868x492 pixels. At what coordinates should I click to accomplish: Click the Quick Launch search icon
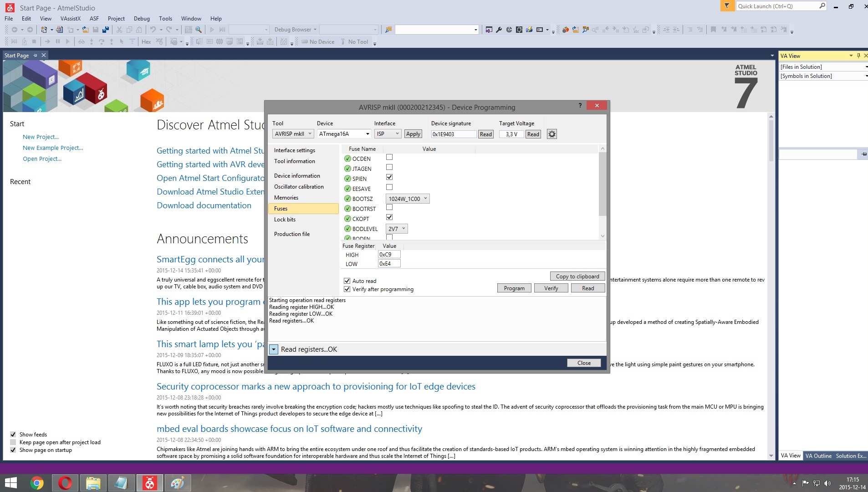(x=822, y=6)
